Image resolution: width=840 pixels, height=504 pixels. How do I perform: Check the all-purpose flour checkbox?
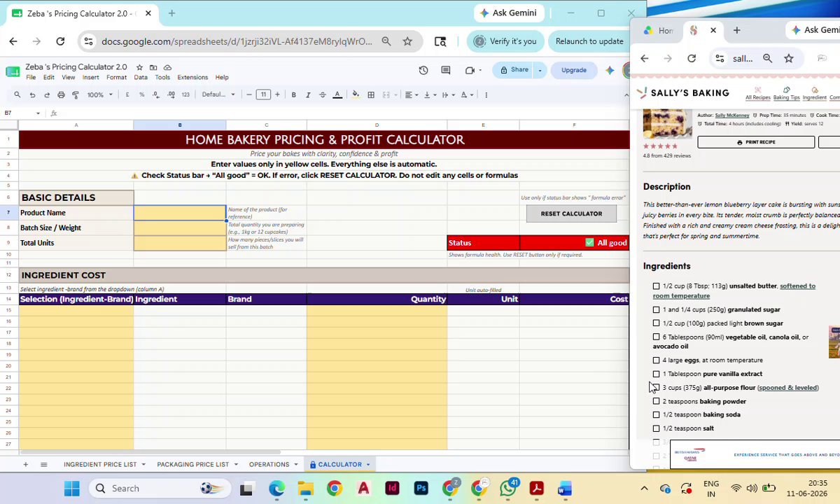(x=656, y=387)
